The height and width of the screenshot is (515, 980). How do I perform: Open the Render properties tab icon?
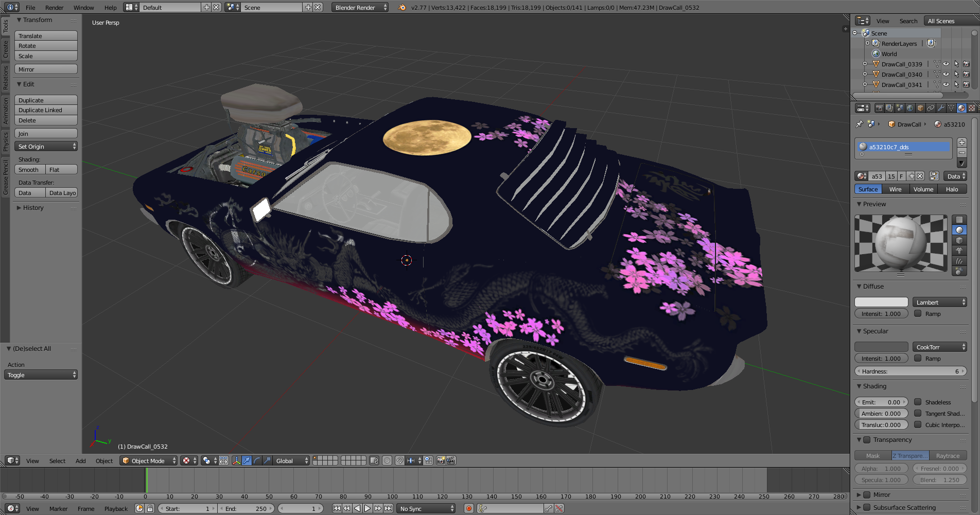879,108
